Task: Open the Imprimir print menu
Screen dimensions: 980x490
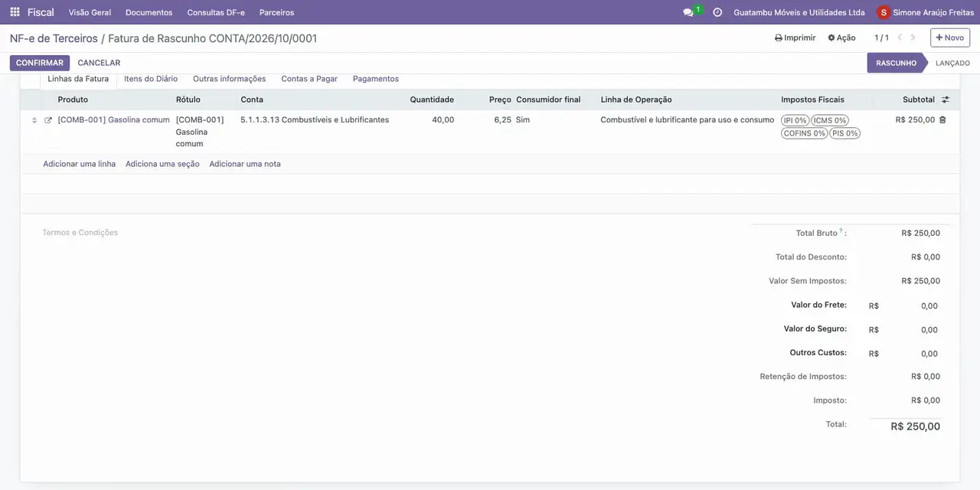Action: click(x=795, y=38)
